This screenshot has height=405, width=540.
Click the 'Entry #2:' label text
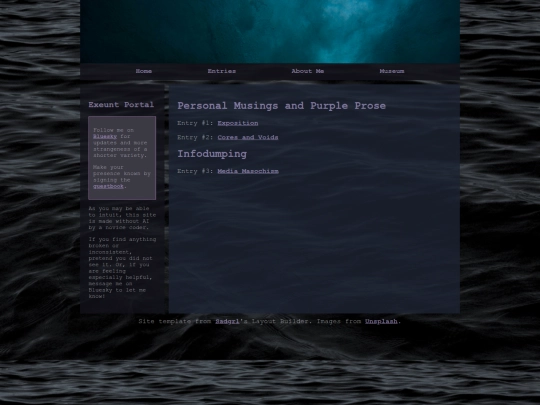195,137
